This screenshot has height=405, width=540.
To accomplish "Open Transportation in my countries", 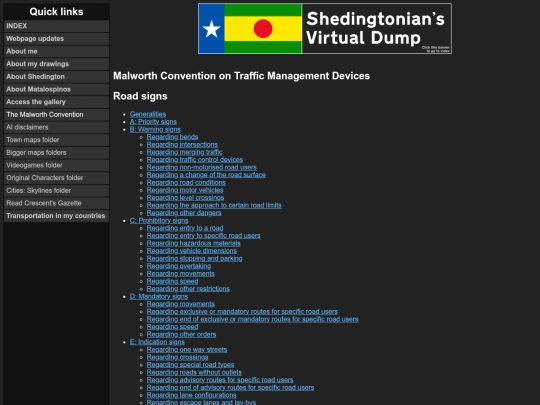I will pyautogui.click(x=56, y=216).
